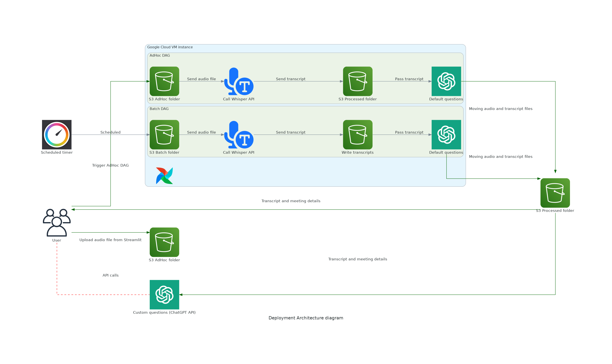Screen dimensions: 612x364
Task: Click the Scheduled timer gauge icon
Action: tap(57, 134)
